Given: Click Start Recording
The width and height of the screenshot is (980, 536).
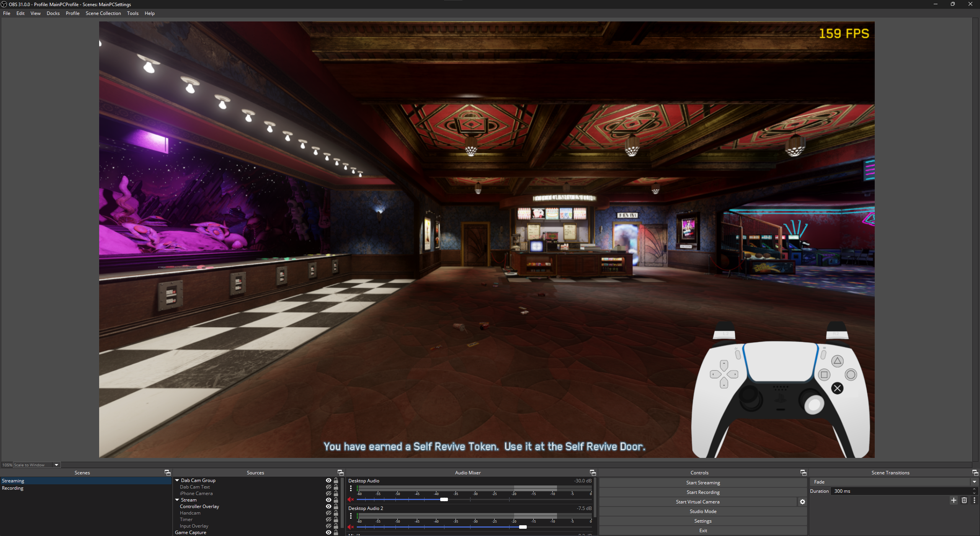Looking at the screenshot, I should point(703,492).
